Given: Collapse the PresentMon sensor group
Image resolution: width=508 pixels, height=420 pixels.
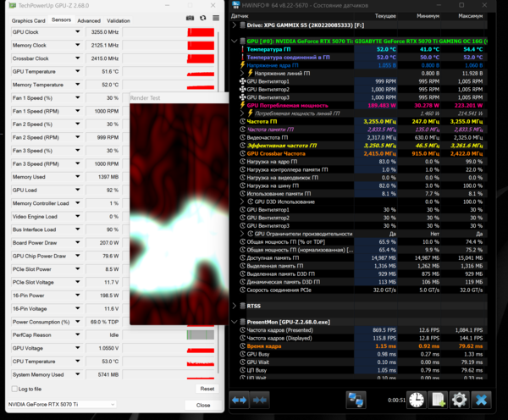Looking at the screenshot, I should (235, 322).
